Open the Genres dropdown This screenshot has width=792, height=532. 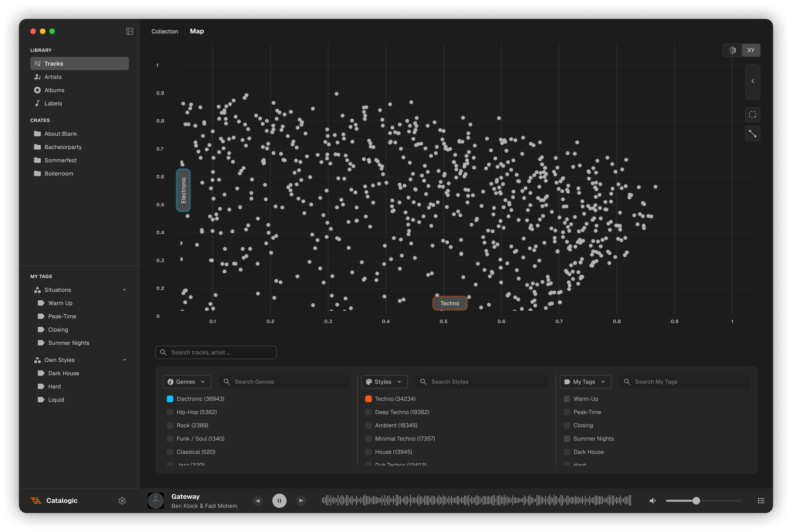[x=187, y=382]
